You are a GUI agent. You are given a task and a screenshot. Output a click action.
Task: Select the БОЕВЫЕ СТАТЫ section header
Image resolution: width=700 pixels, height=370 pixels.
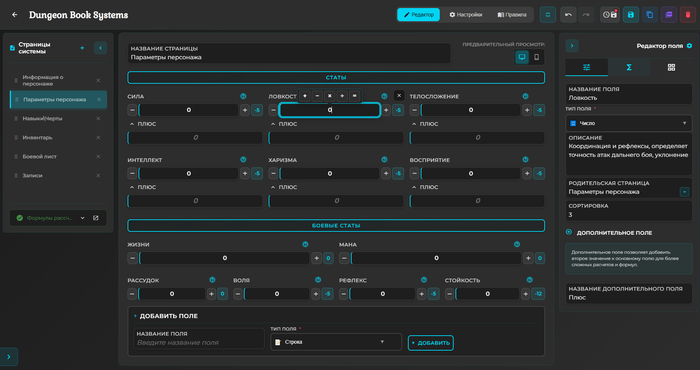tap(336, 225)
